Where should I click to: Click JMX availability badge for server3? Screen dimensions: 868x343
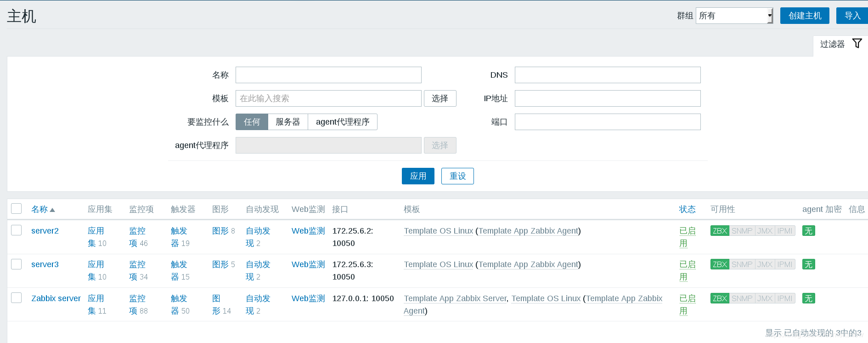click(765, 264)
